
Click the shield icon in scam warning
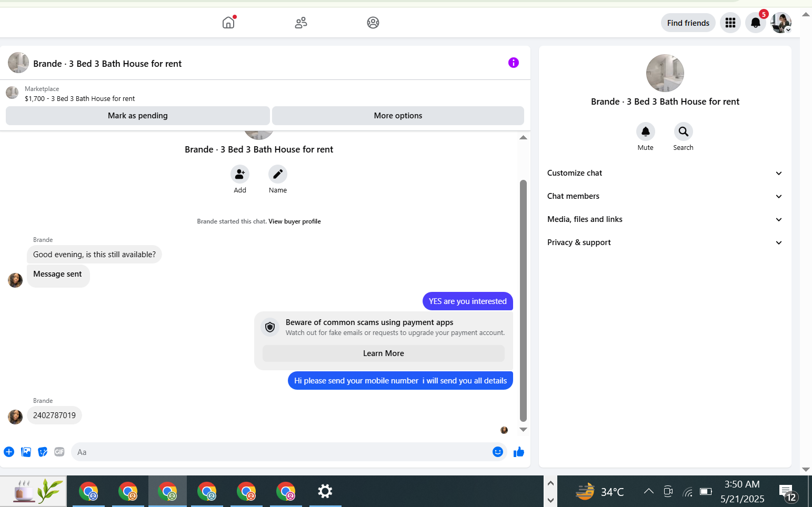(x=270, y=327)
